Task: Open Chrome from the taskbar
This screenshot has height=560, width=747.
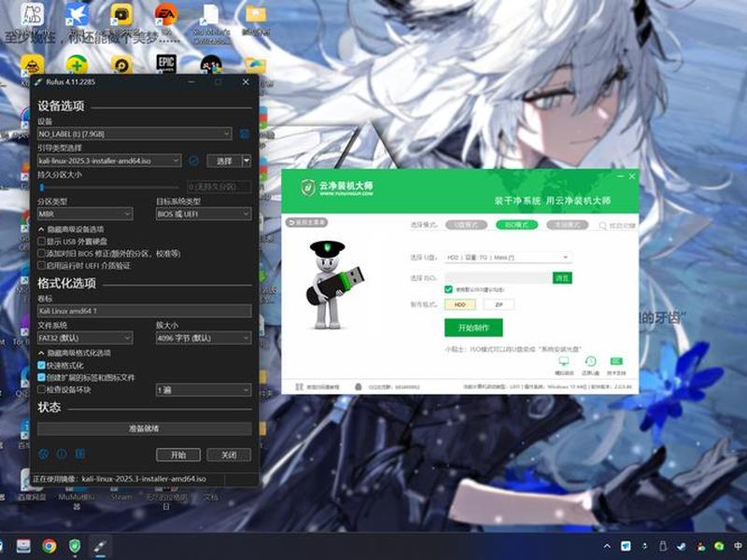Action: tap(49, 546)
